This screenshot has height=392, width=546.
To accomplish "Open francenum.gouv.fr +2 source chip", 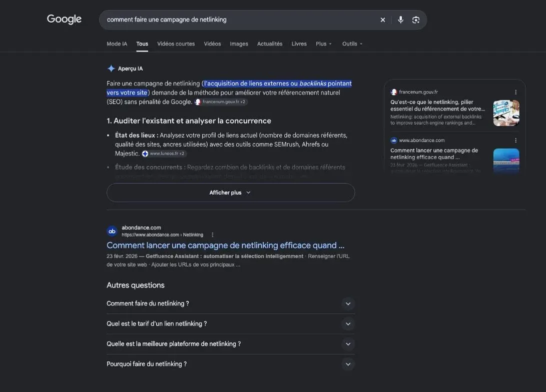I will pos(221,102).
